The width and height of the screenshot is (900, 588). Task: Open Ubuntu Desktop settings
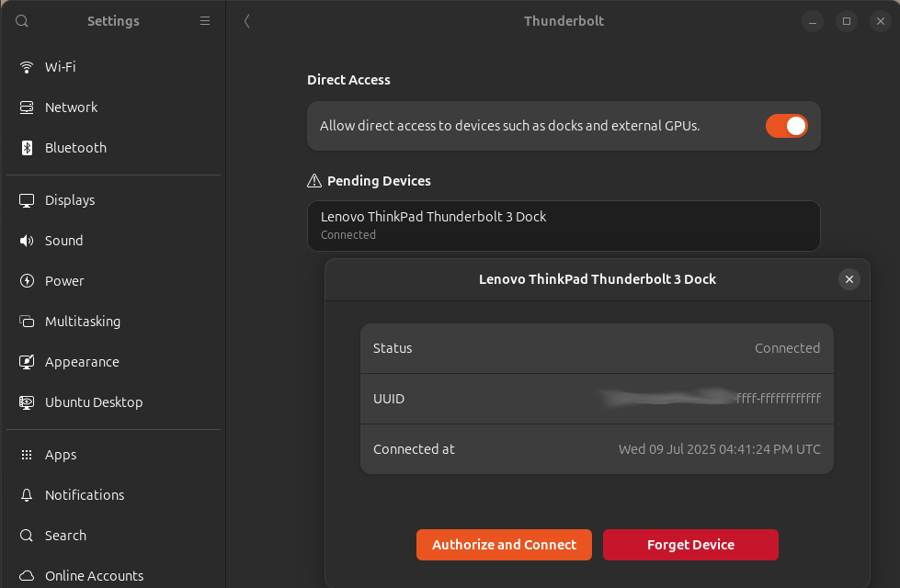pos(114,402)
